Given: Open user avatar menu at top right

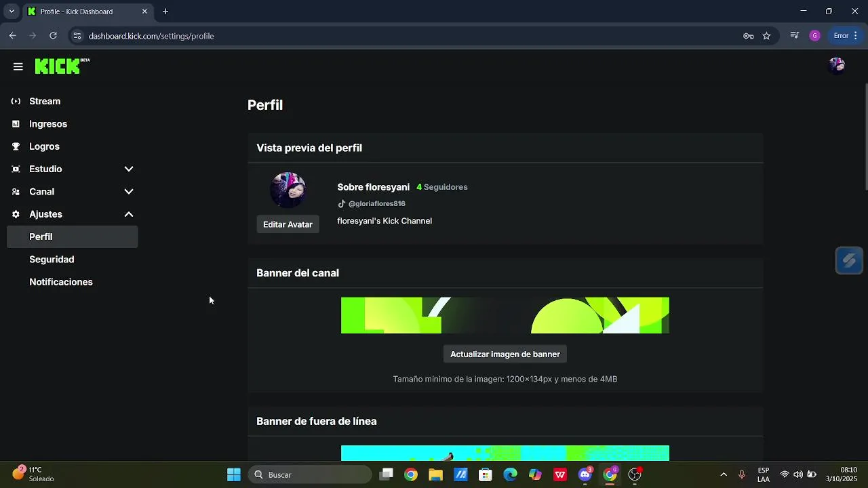Looking at the screenshot, I should [837, 66].
